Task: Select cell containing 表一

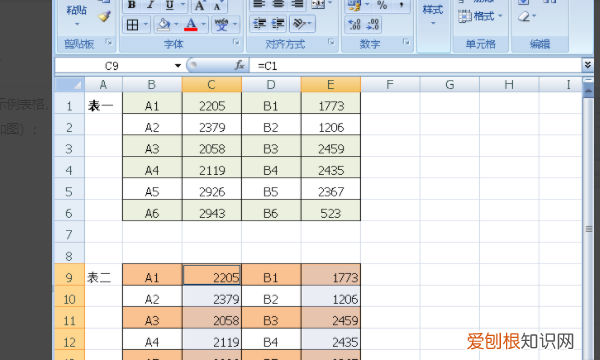Action: click(103, 103)
